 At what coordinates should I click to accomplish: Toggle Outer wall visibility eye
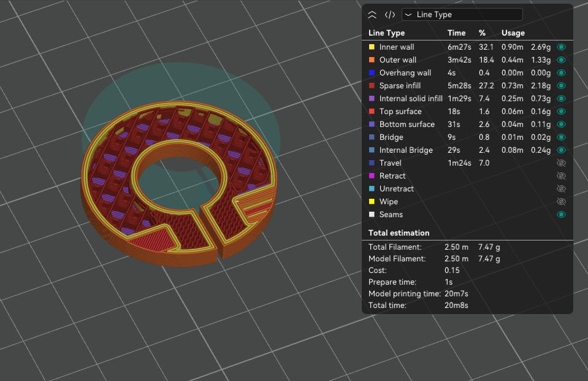(561, 60)
